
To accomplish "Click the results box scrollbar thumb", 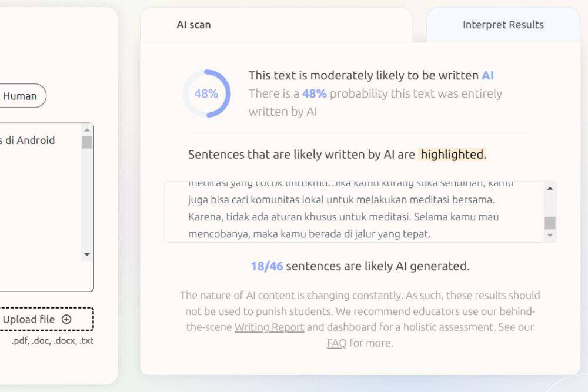I will click(x=550, y=223).
